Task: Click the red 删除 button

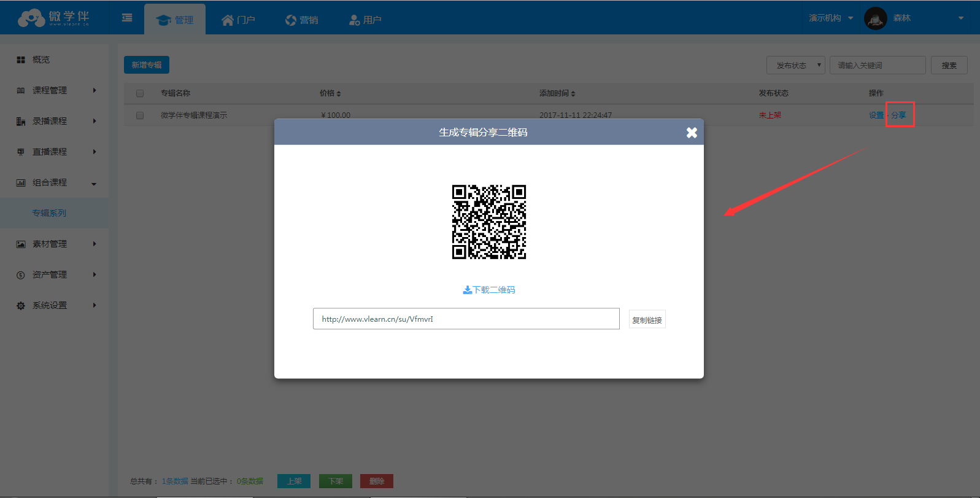Action: coord(377,481)
